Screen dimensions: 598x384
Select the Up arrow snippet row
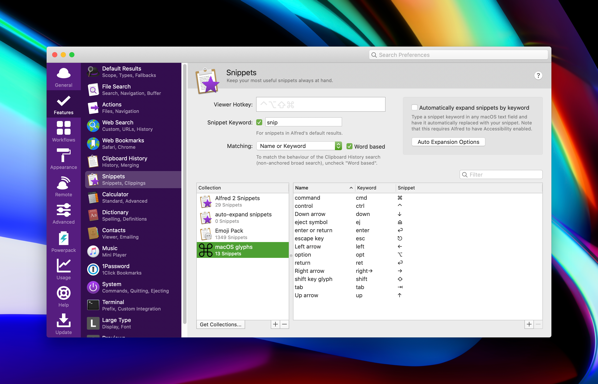(x=418, y=296)
